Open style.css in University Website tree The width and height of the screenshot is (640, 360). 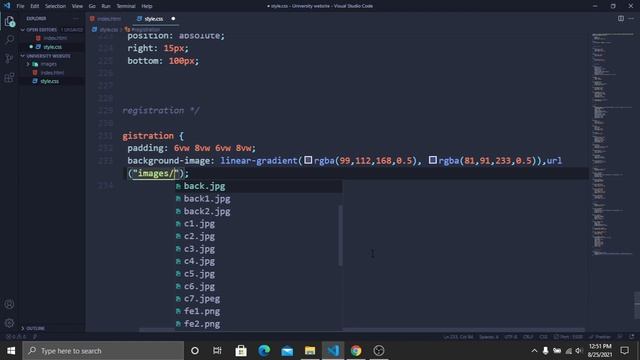point(51,81)
